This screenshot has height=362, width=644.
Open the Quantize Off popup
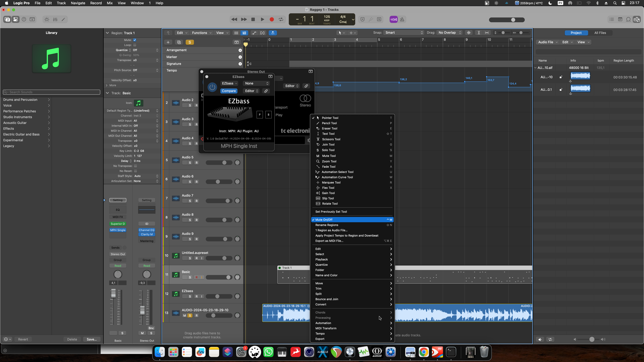point(146,50)
